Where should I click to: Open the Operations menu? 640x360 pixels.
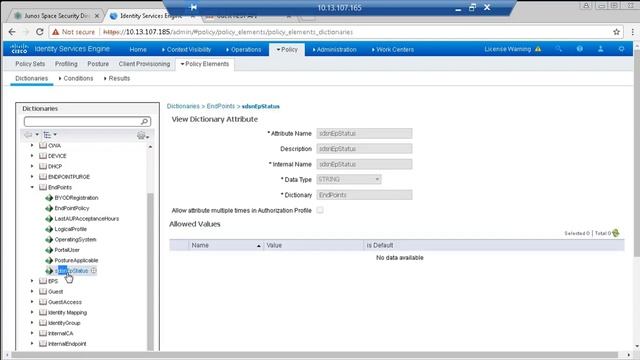[x=243, y=49]
